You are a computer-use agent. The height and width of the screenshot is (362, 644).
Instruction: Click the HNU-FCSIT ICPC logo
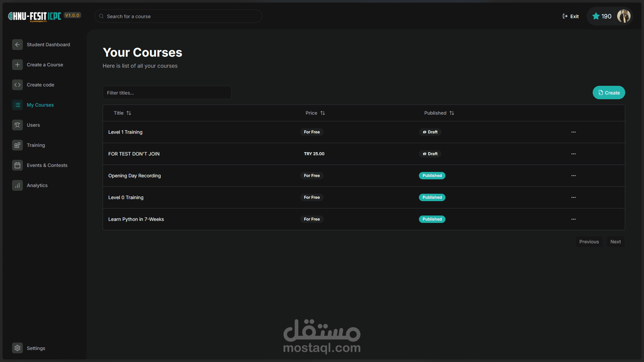pos(35,16)
